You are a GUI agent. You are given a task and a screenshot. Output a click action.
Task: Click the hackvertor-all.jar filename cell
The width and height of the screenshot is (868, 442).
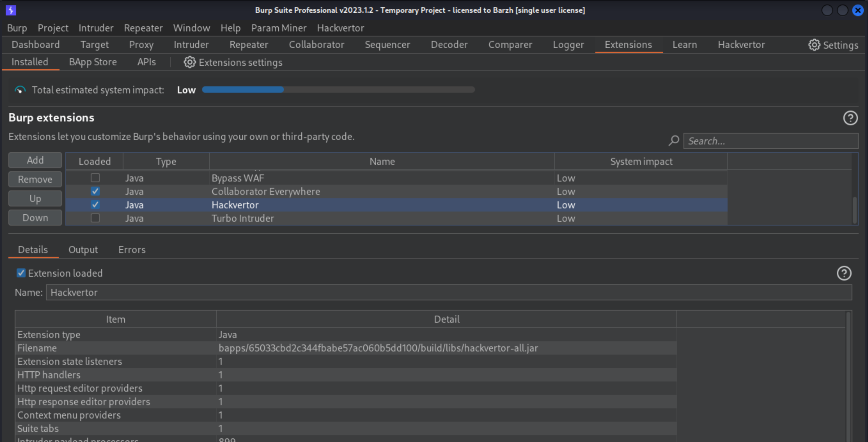(x=446, y=348)
